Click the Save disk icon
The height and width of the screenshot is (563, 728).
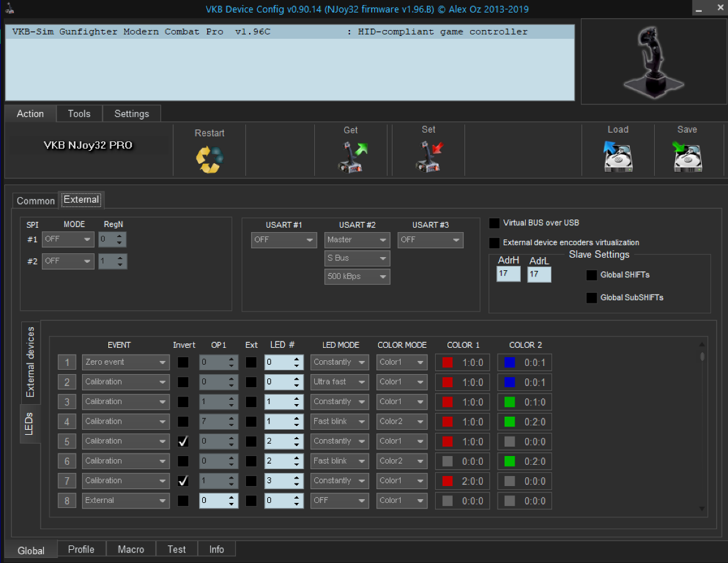(x=687, y=157)
